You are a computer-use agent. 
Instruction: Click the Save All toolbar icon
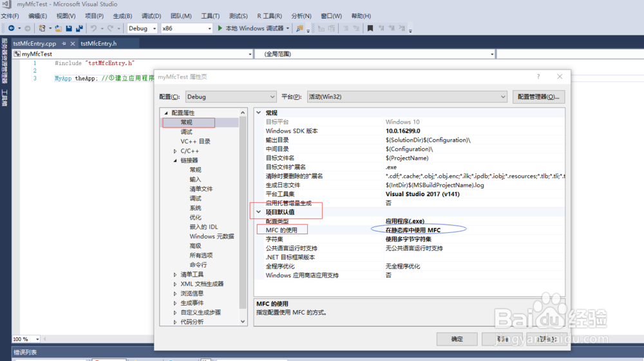coord(79,28)
